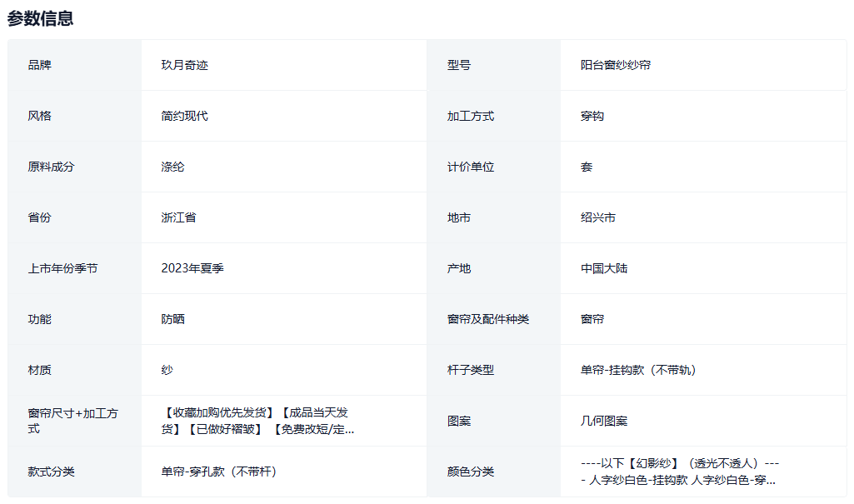The width and height of the screenshot is (854, 504).
Task: Select the 材质 value 纱
Action: click(167, 370)
